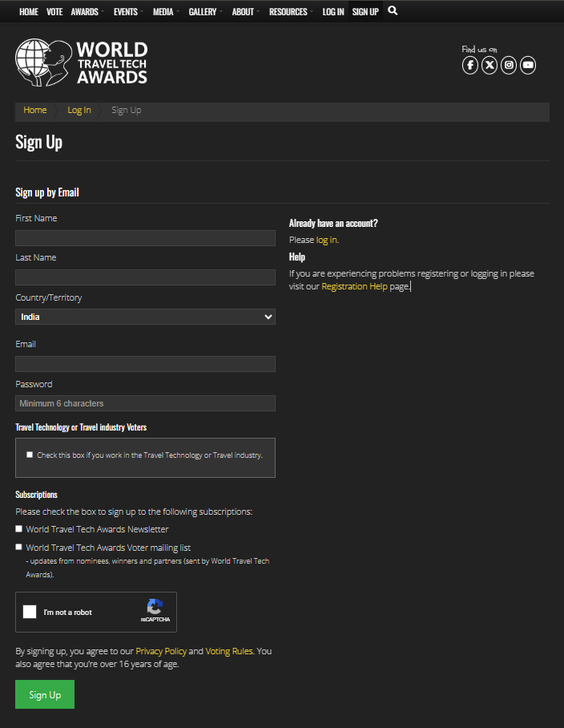Open Log In in the top navigation
This screenshot has height=728, width=564.
[333, 11]
